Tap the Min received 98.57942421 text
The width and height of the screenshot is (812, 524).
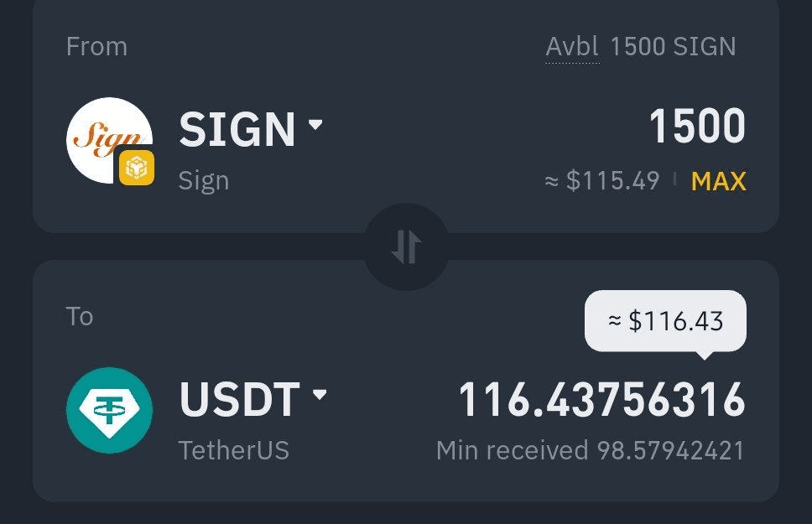point(591,450)
